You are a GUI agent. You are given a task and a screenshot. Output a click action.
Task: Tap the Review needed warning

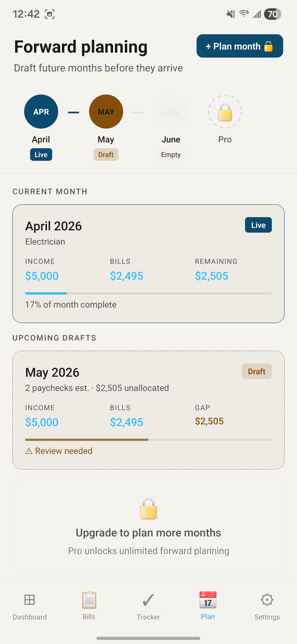pos(59,451)
